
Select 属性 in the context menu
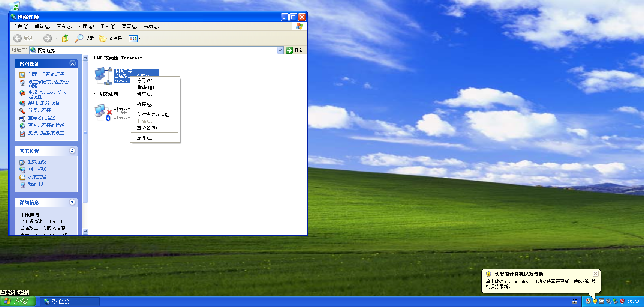pos(144,138)
